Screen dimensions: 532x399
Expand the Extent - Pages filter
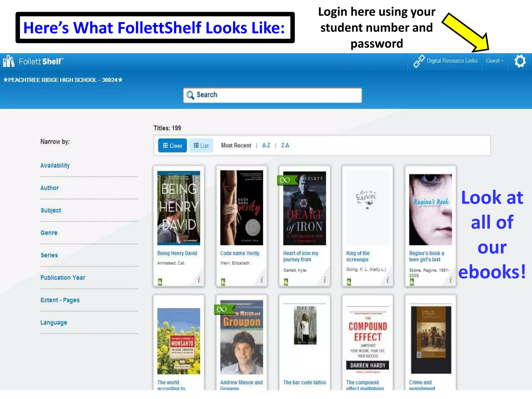60,300
